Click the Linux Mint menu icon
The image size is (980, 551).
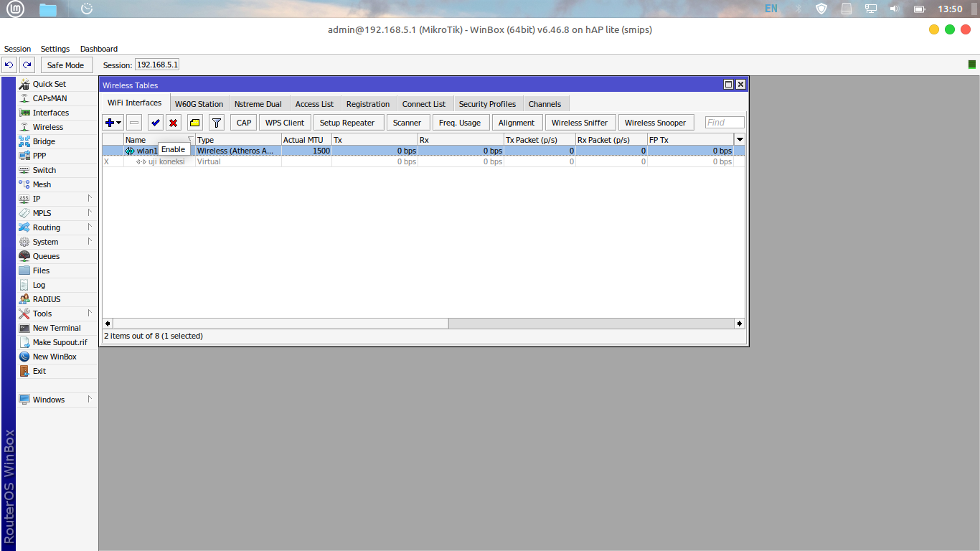point(15,9)
